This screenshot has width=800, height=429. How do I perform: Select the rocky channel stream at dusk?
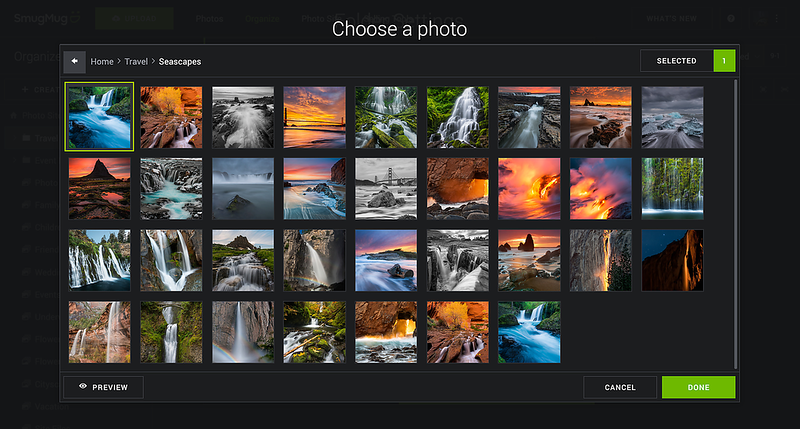click(529, 117)
